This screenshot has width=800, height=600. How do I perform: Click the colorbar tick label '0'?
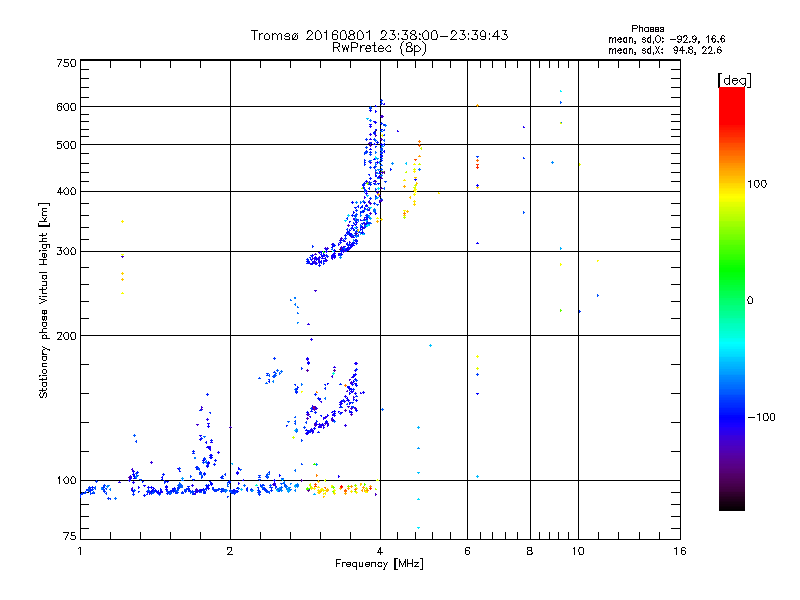point(750,301)
